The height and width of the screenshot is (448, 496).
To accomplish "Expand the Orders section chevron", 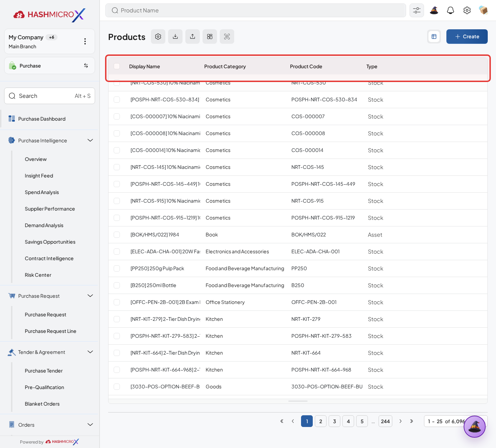I will click(x=90, y=425).
